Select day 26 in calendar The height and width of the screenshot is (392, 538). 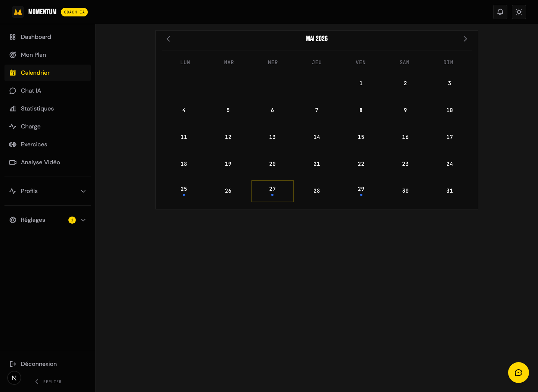coord(228,191)
